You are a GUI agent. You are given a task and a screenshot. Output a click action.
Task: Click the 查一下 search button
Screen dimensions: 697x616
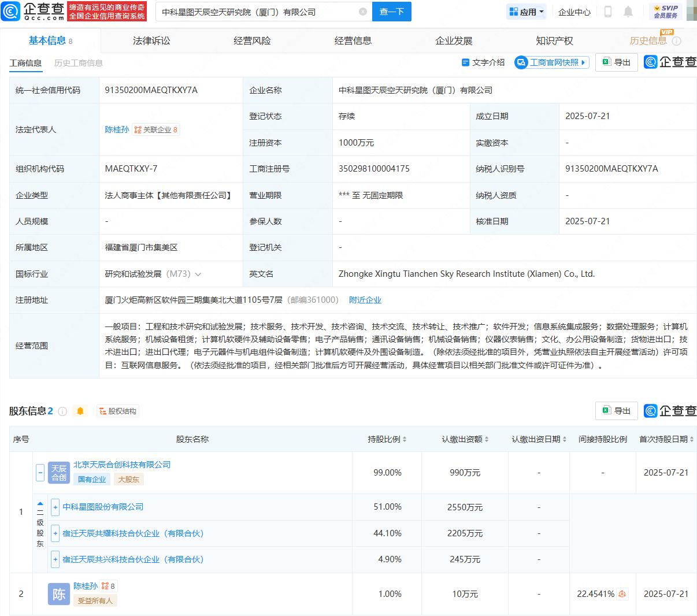click(x=392, y=12)
